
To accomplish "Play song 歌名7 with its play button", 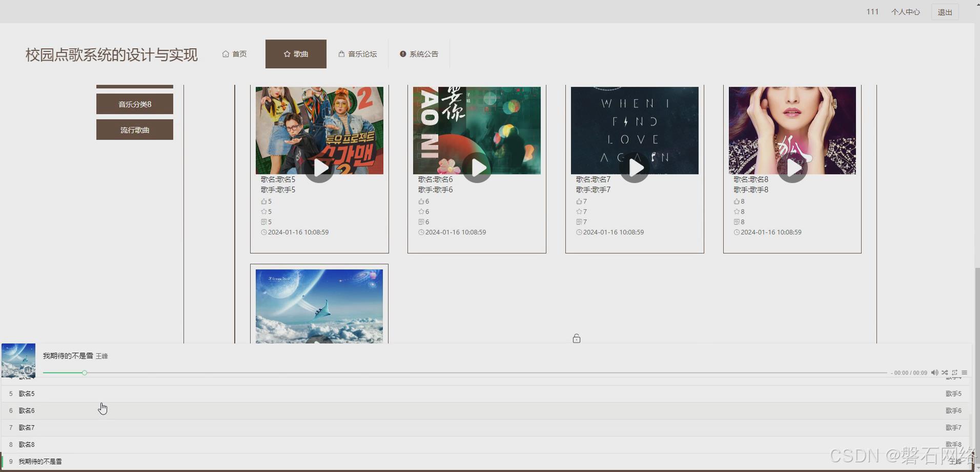I will coord(635,168).
